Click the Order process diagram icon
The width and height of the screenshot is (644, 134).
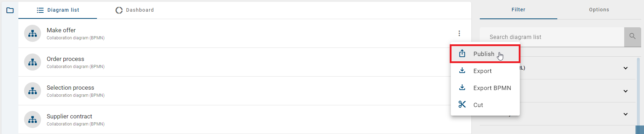[x=33, y=62]
